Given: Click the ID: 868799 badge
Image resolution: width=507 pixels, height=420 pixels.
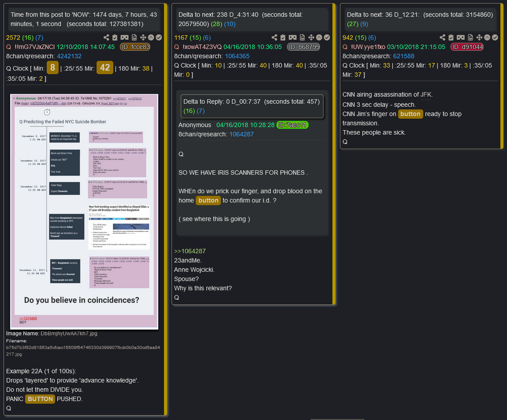Looking at the screenshot, I should [x=304, y=47].
